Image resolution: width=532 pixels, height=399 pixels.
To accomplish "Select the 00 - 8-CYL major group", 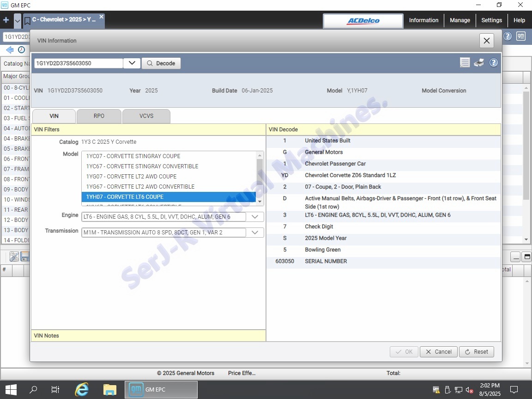I will pyautogui.click(x=16, y=87).
